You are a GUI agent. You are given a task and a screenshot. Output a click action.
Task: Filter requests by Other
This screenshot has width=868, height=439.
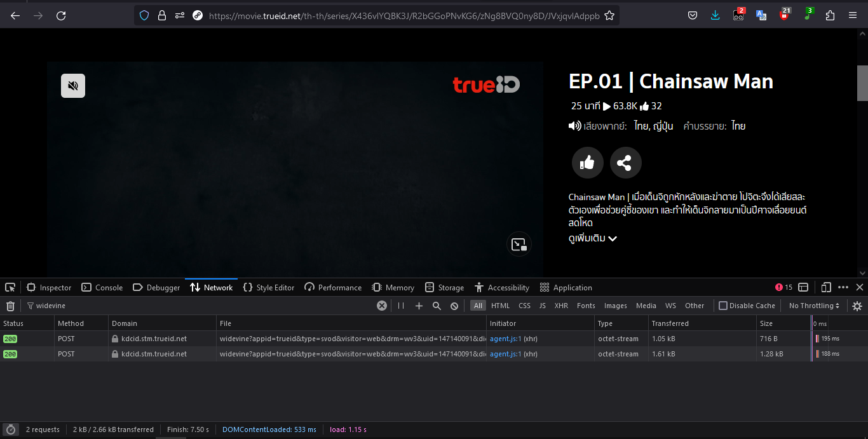tap(695, 306)
